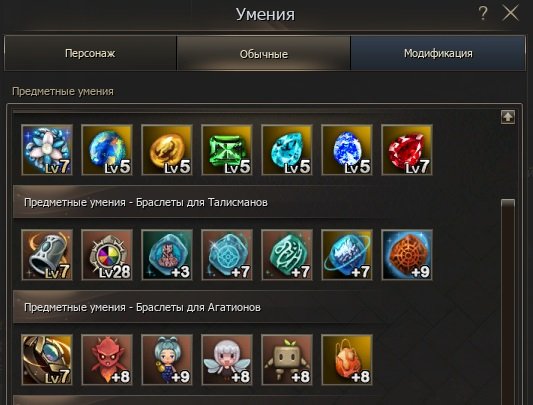Select the winged fairy agathion +8 skill

[227, 360]
